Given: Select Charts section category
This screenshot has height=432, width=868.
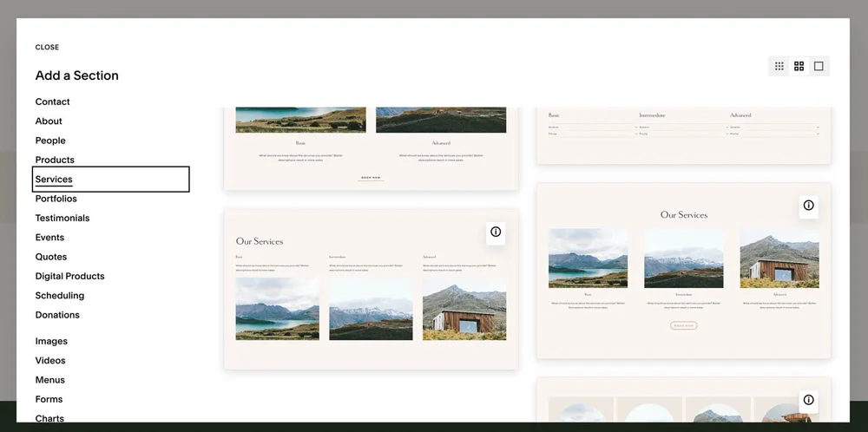Looking at the screenshot, I should pos(49,419).
